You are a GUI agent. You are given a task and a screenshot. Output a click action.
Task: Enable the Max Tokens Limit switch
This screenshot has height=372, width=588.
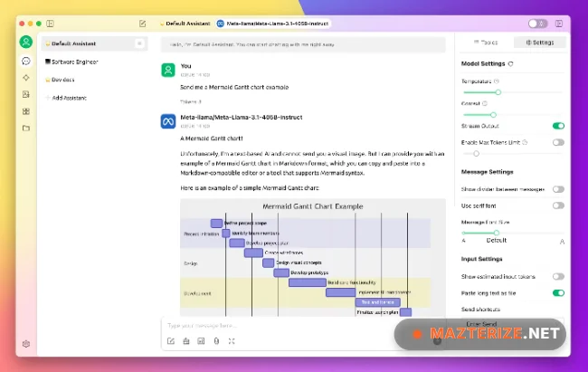click(558, 142)
